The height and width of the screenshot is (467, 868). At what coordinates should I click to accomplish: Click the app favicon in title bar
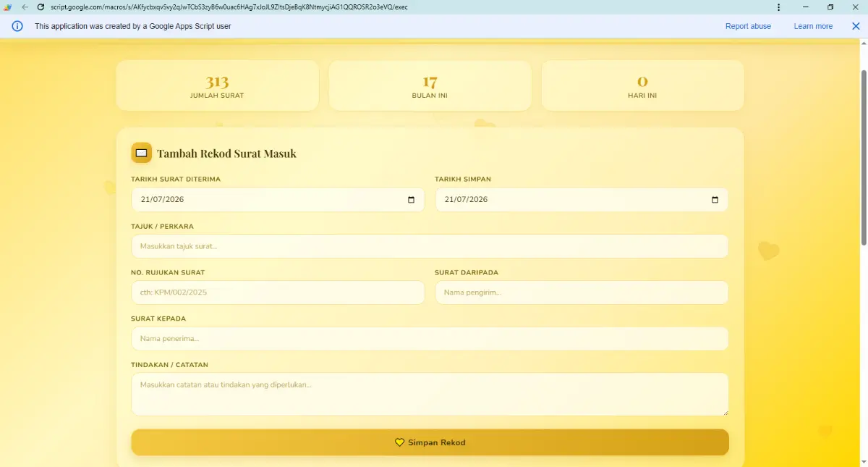point(8,7)
